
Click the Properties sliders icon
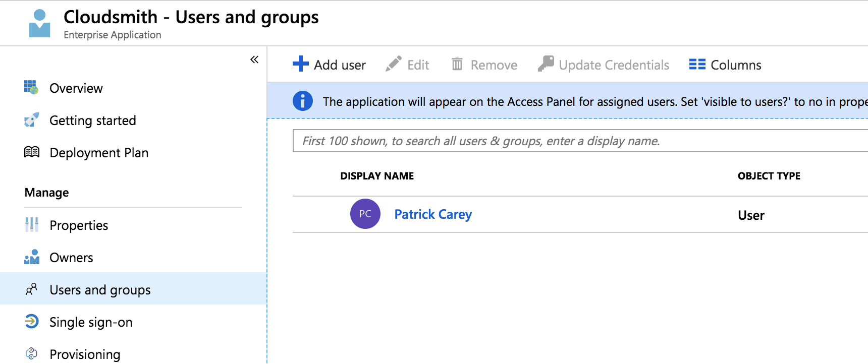coord(32,225)
